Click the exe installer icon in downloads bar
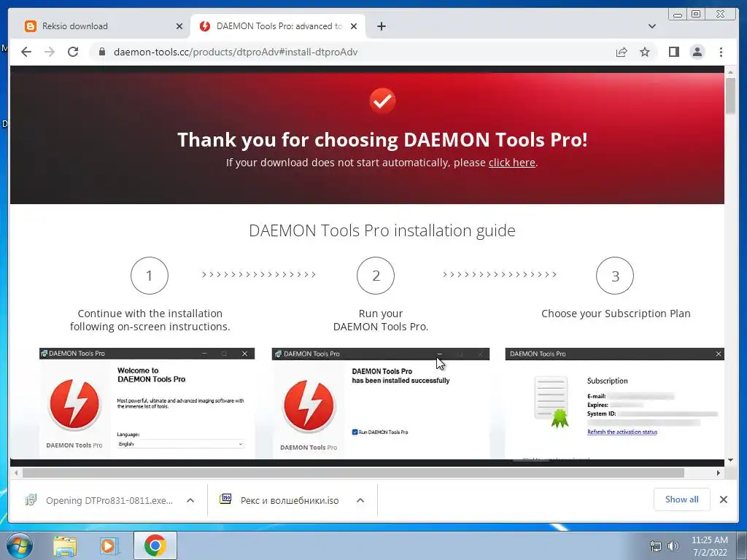Image resolution: width=747 pixels, height=560 pixels. [x=31, y=499]
